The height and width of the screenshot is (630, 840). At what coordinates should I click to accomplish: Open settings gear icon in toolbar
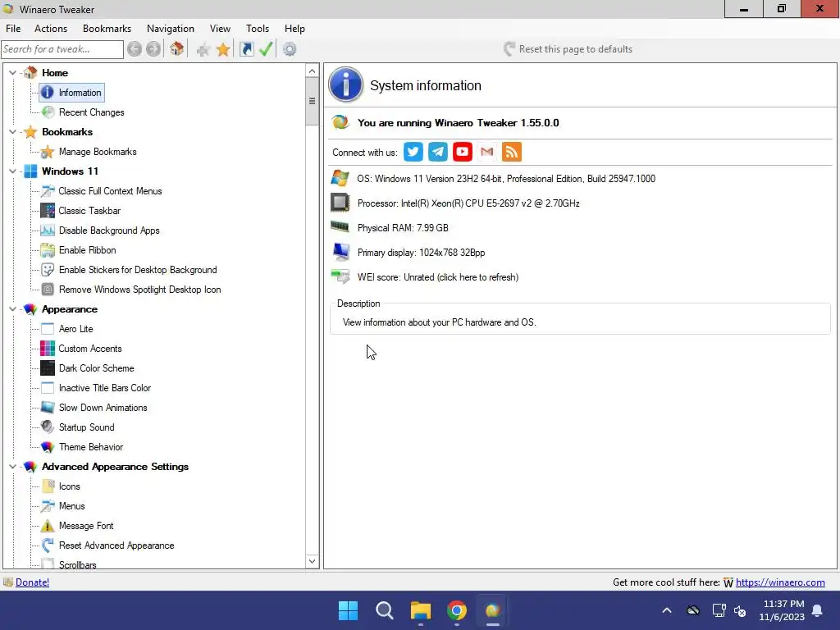click(290, 49)
